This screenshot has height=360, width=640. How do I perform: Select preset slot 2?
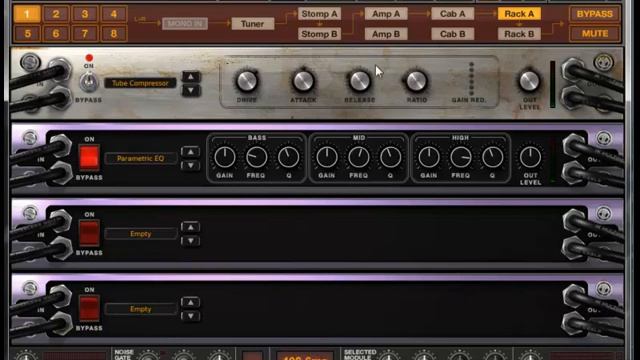coord(56,14)
